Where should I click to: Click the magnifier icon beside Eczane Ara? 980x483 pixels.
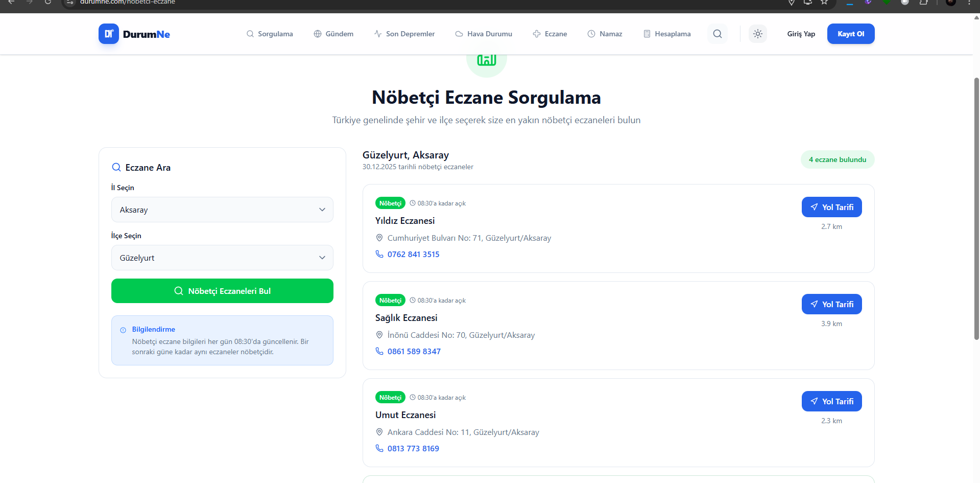116,167
